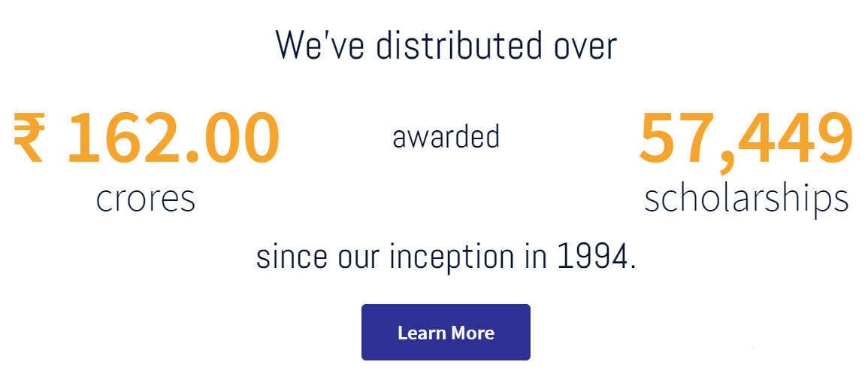
Task: Select the word "scholarships" under 57,449
Action: [x=746, y=199]
